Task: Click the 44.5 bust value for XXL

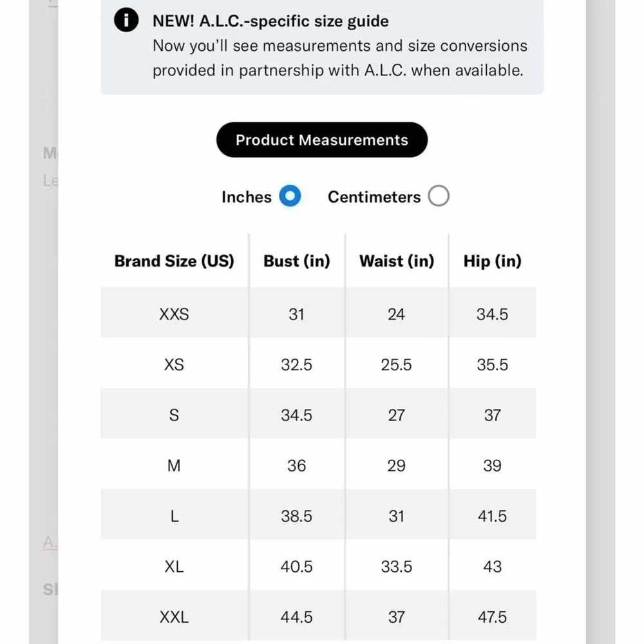Action: 296,617
